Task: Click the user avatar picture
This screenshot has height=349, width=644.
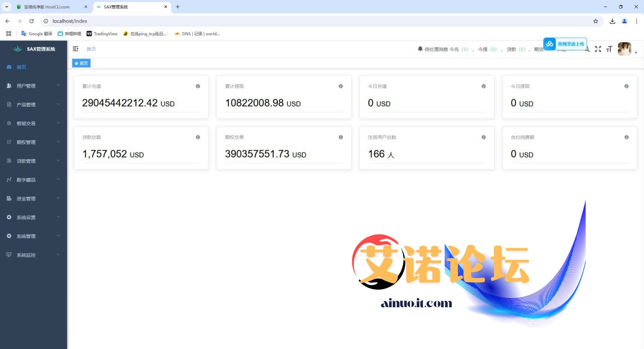Action: point(624,49)
